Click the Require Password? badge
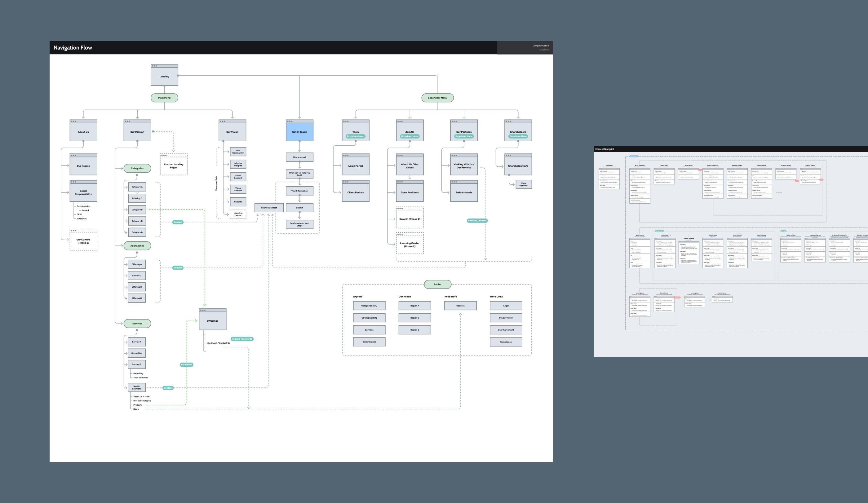This screenshot has height=503, width=868. pyautogui.click(x=242, y=339)
